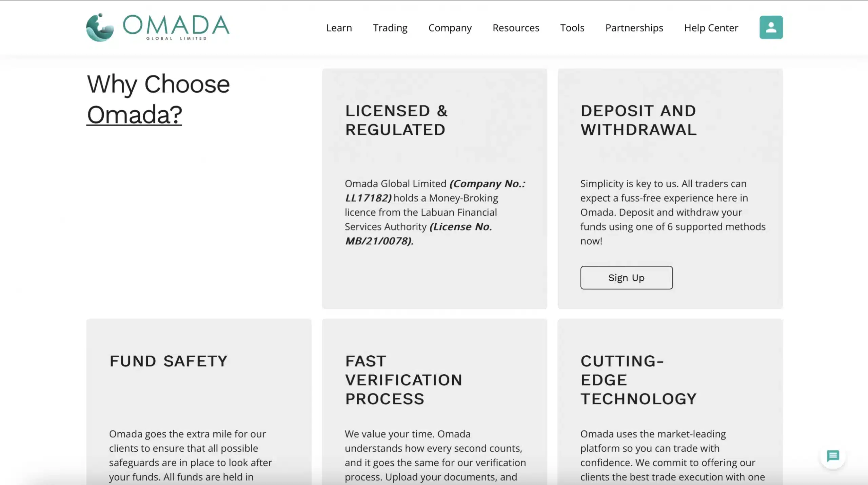Go to the Help Center
Viewport: 868px width, 485px height.
pos(711,28)
